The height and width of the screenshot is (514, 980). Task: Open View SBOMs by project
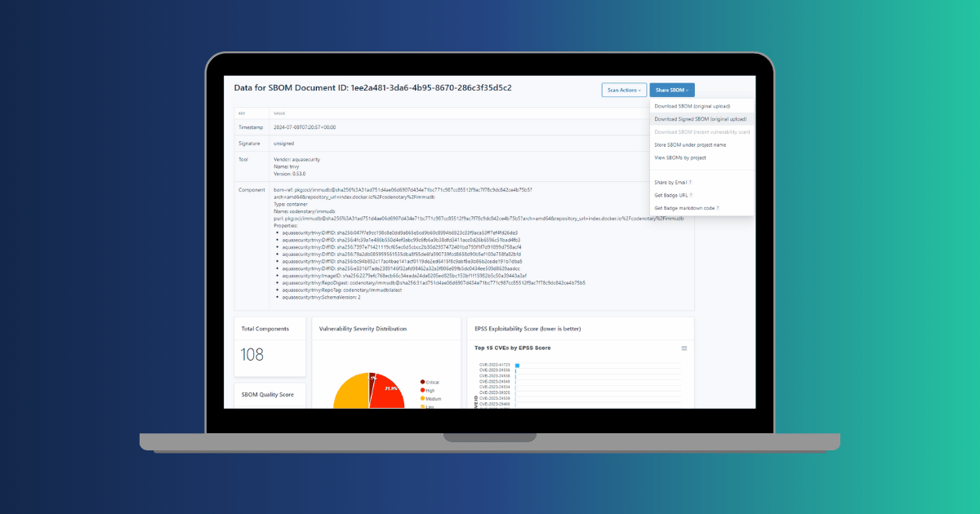click(x=679, y=157)
